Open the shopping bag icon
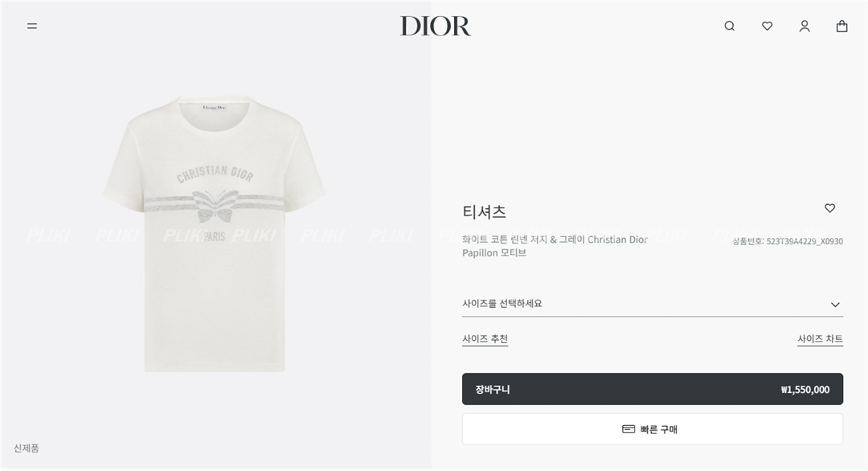Screen dimensions: 868x471 point(842,26)
